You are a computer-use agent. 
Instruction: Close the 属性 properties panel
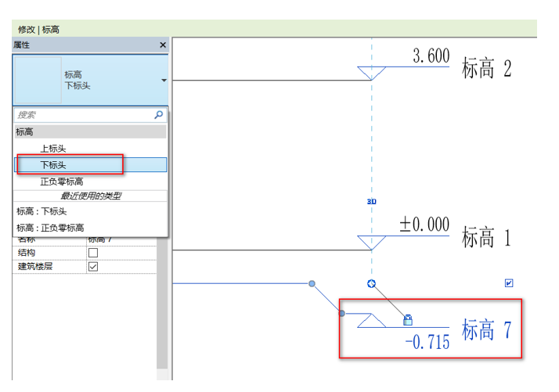[163, 45]
